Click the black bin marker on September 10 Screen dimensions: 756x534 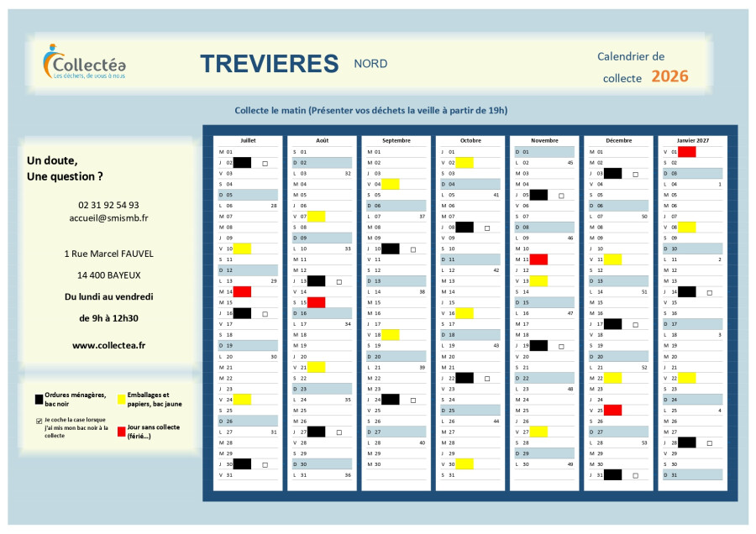(x=391, y=249)
